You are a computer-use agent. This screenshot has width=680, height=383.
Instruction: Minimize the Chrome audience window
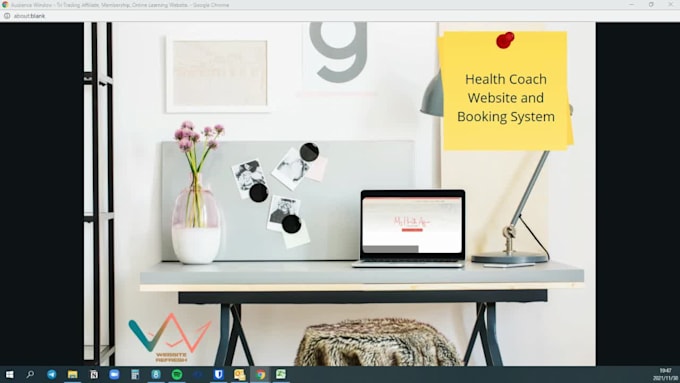pos(631,4)
